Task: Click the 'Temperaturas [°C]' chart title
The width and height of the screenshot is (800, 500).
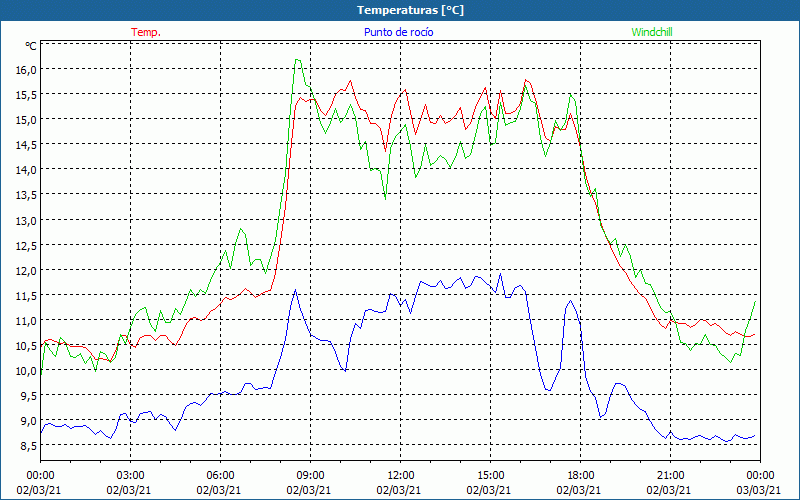Action: click(x=410, y=10)
